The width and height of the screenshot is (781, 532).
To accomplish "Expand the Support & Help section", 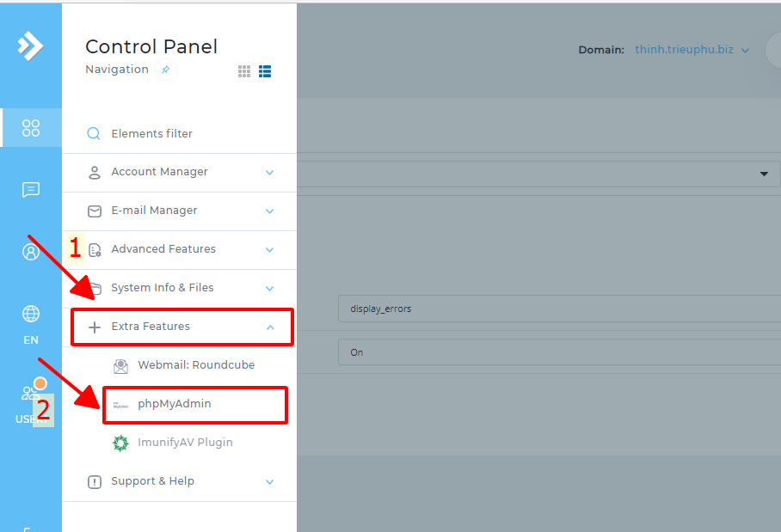I will click(152, 481).
